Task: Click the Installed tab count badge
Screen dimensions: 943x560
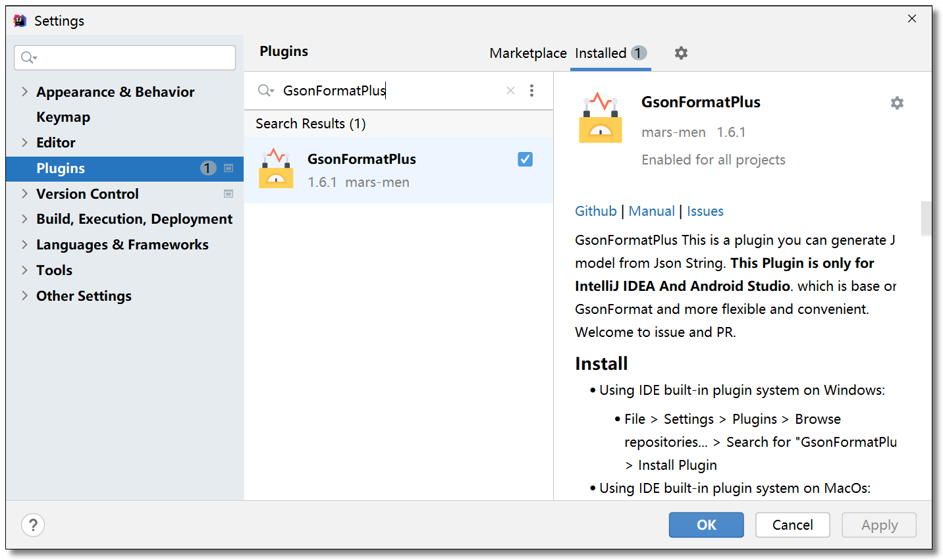Action: (639, 53)
